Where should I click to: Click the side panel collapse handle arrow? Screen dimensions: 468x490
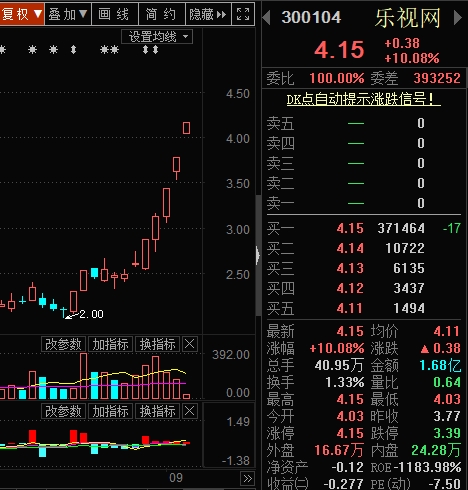coord(258,255)
